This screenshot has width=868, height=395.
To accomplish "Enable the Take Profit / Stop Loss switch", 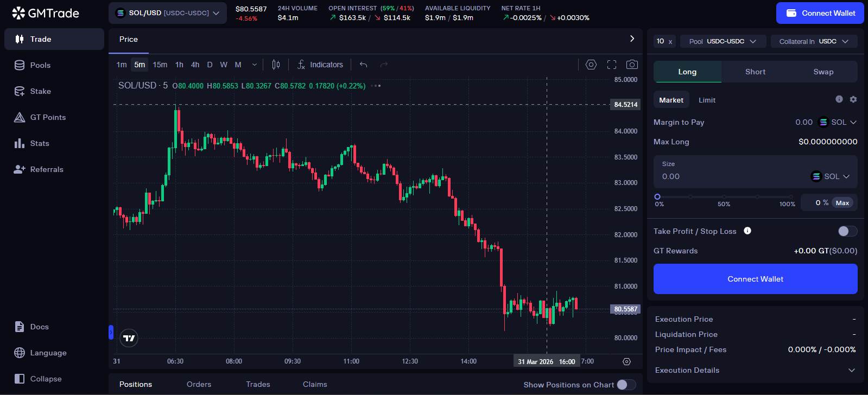I will click(847, 231).
